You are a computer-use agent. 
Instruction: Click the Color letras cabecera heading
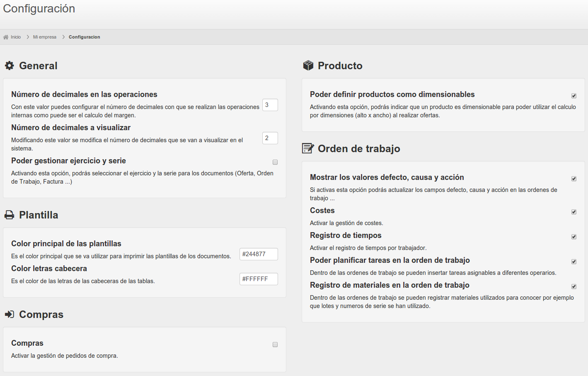49,269
